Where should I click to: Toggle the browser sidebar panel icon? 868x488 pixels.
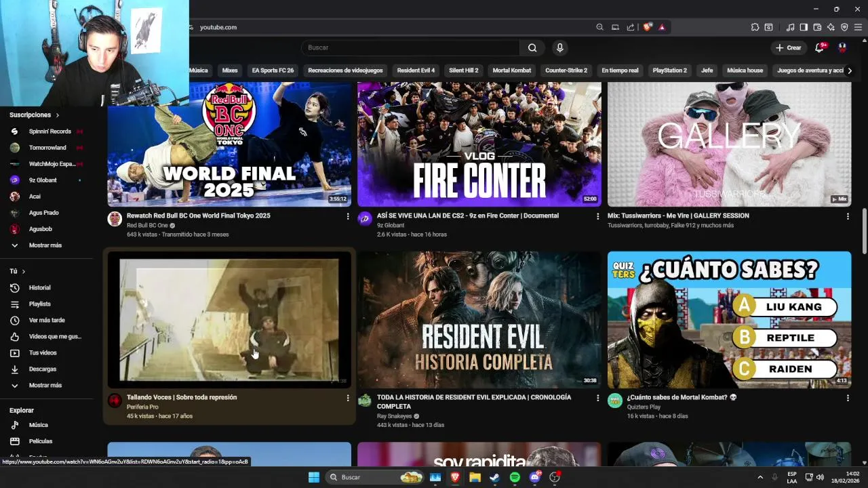coord(804,27)
